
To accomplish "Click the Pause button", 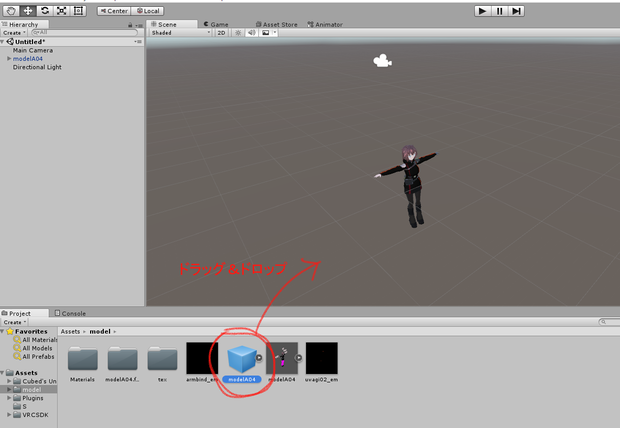I will click(x=499, y=11).
